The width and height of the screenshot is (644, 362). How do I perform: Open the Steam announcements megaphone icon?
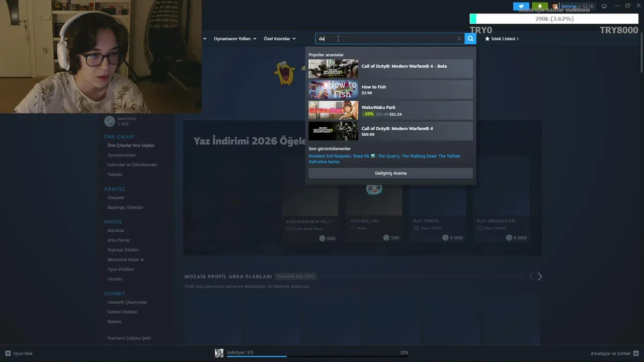pyautogui.click(x=521, y=7)
